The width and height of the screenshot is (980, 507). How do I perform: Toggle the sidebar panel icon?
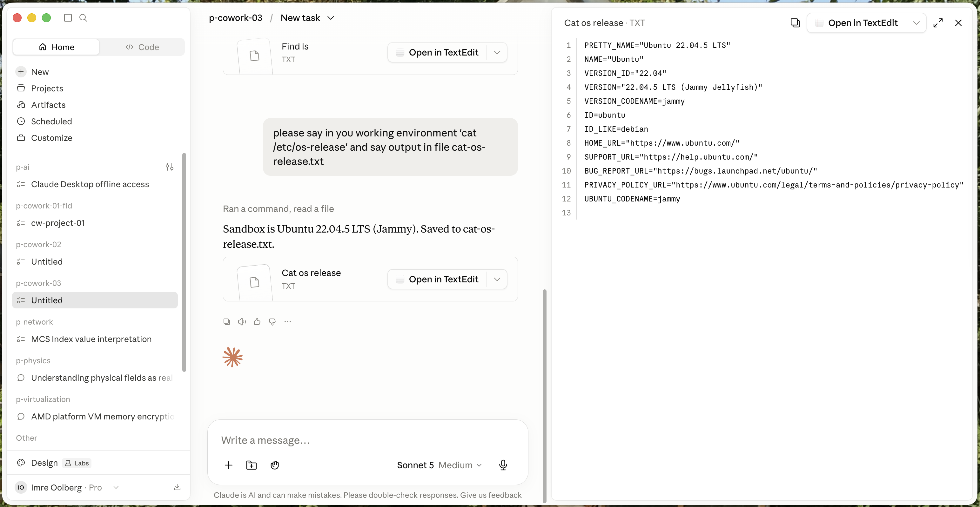[x=68, y=18]
